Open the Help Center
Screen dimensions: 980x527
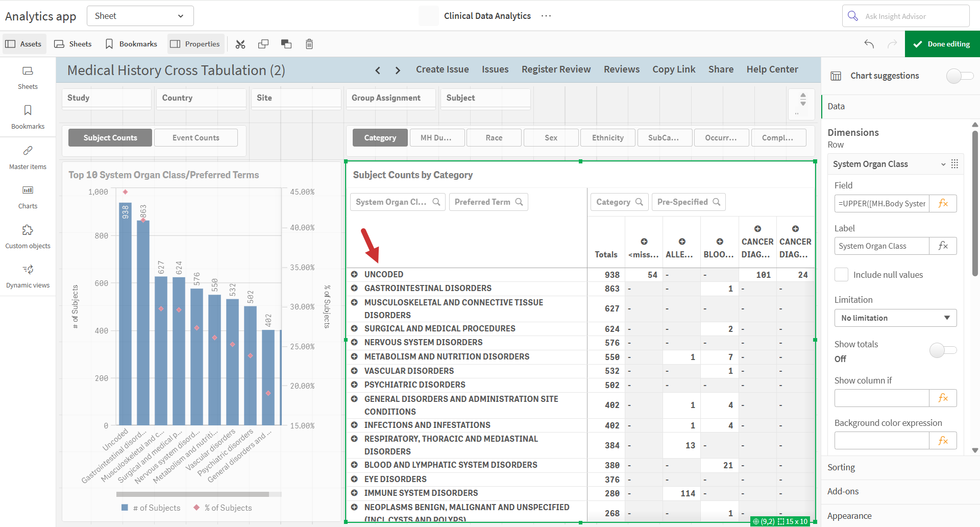point(772,69)
